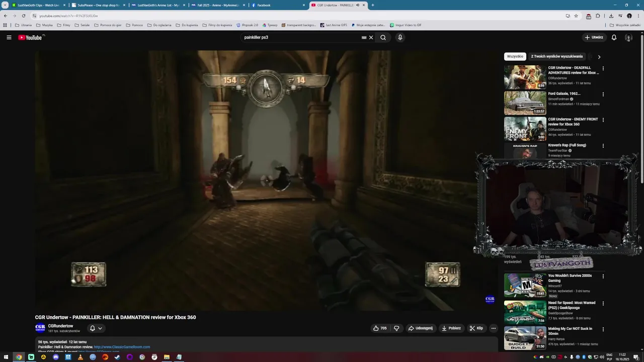This screenshot has height=362, width=644.
Task: Click the Pobierz download button
Action: (451, 328)
